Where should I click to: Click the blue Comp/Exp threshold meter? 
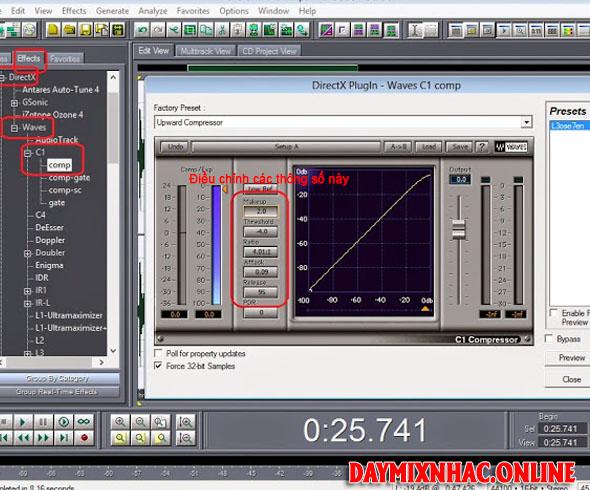[216, 245]
